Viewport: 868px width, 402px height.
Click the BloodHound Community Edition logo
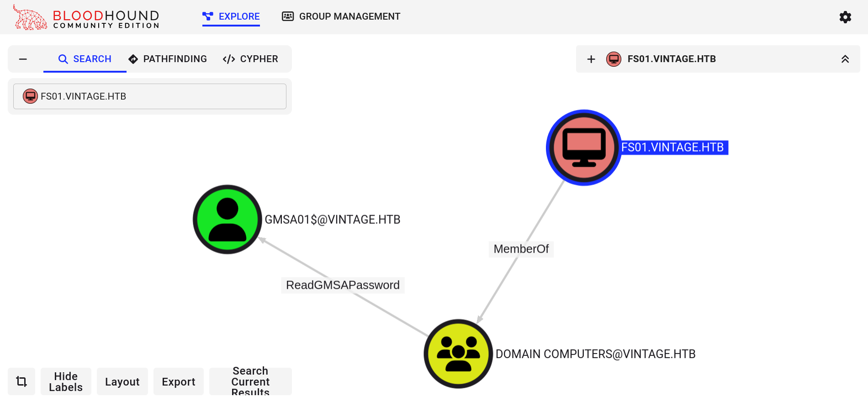(86, 17)
